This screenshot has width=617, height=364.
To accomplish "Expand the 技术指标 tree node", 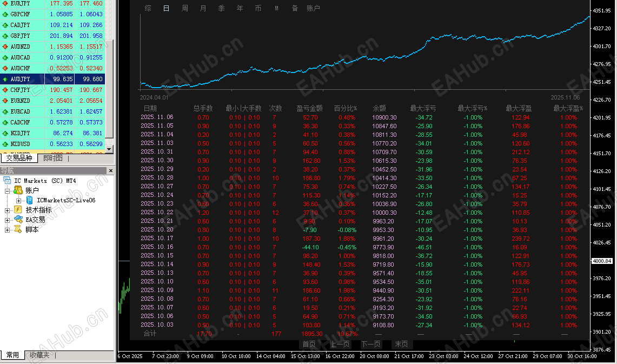I will click(x=7, y=210).
